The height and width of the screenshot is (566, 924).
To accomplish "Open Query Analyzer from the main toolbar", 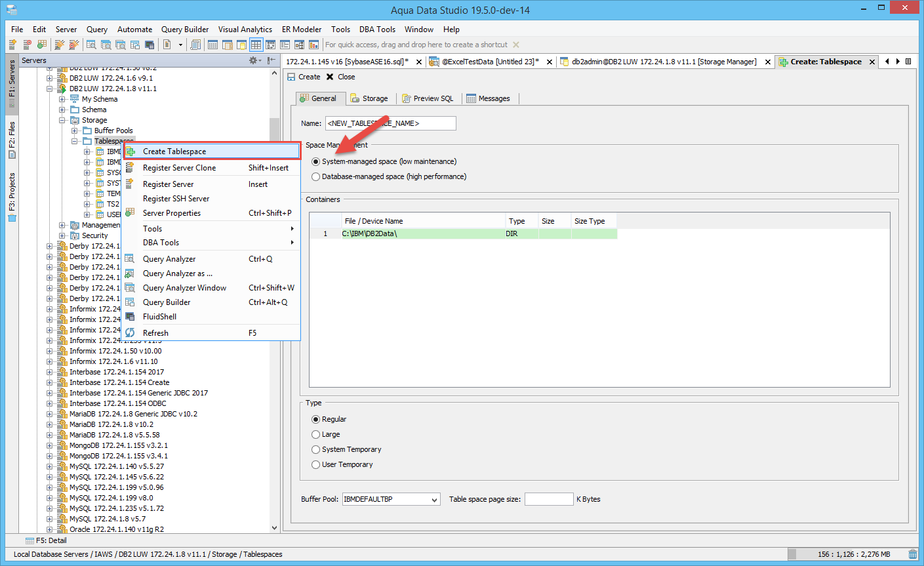I will pyautogui.click(x=92, y=45).
